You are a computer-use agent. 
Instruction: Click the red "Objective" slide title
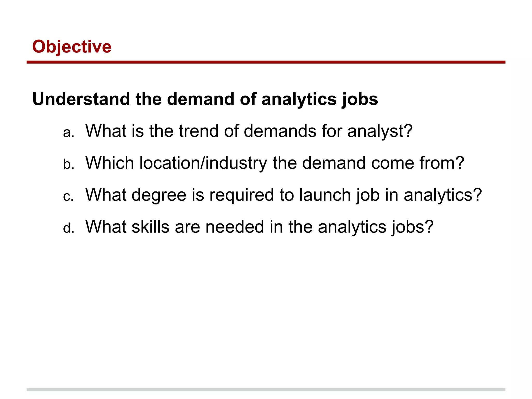(x=72, y=47)
